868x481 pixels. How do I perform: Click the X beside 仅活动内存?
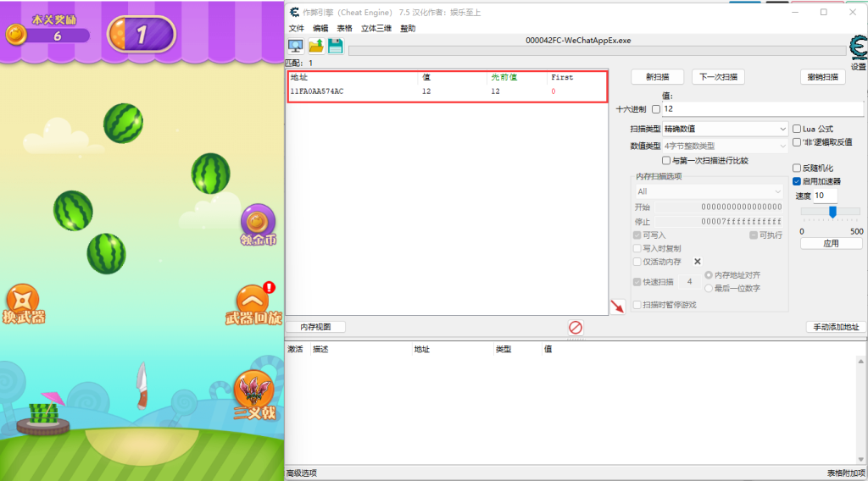[x=698, y=262]
